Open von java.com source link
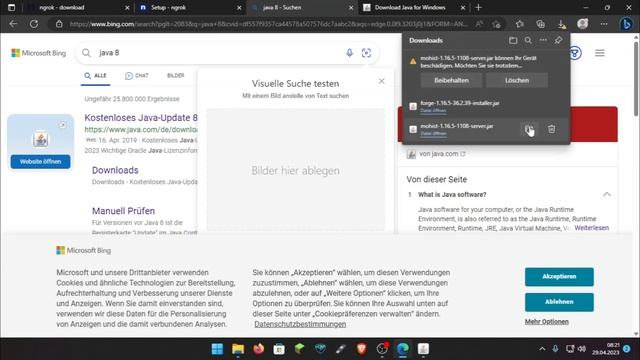Viewport: 640px width, 360px height. click(439, 154)
